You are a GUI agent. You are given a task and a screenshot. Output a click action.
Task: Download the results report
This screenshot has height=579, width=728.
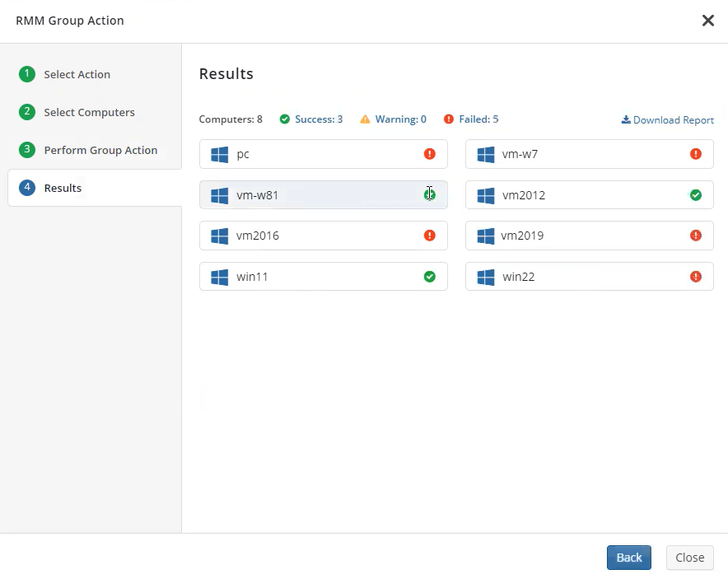tap(668, 119)
